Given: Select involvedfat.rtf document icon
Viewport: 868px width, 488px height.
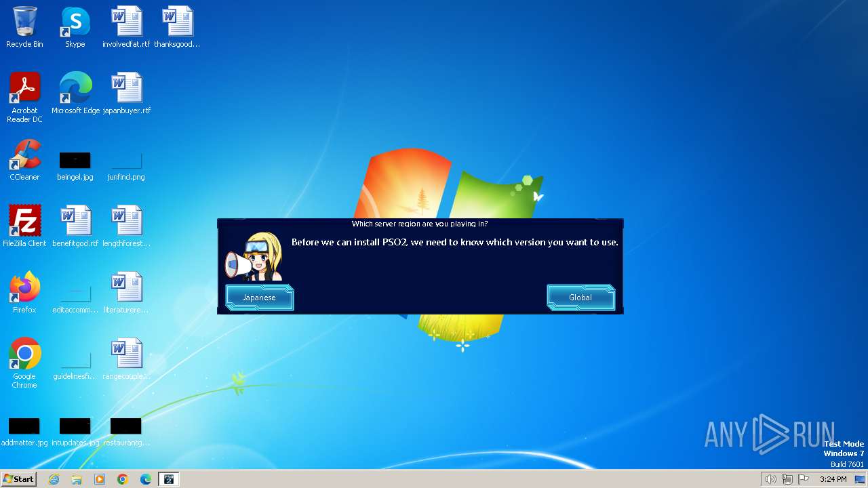Looking at the screenshot, I should tap(126, 27).
